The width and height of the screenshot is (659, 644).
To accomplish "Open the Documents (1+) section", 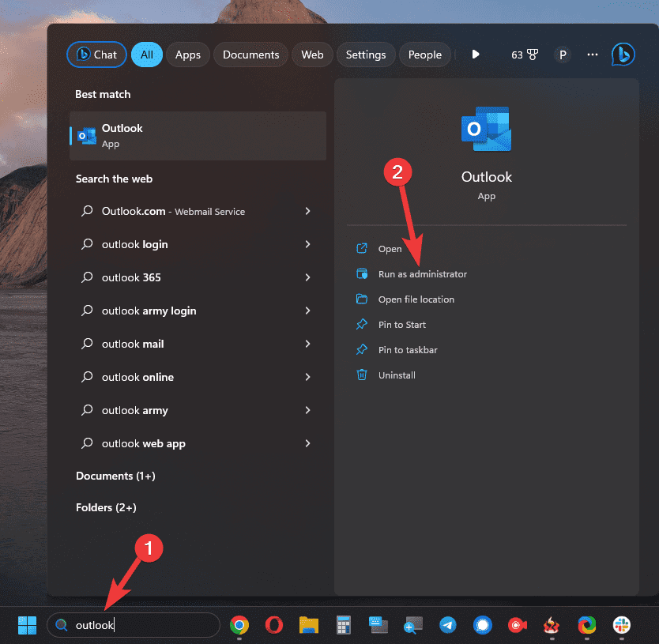I will point(115,476).
